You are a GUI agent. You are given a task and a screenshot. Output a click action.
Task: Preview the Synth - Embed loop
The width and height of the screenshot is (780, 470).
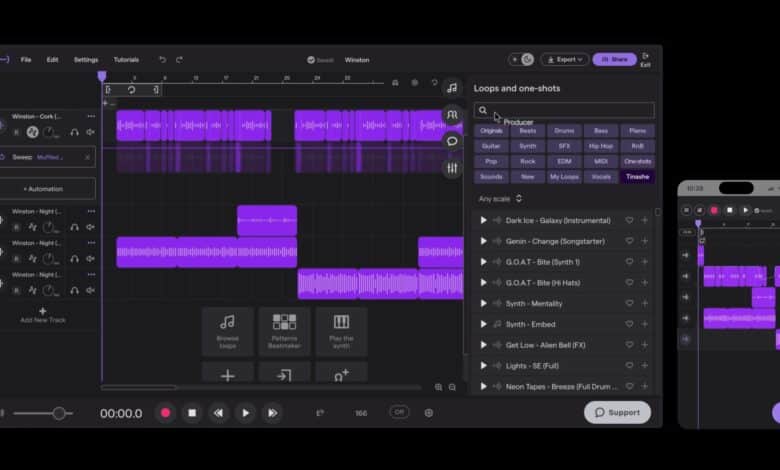click(x=483, y=324)
